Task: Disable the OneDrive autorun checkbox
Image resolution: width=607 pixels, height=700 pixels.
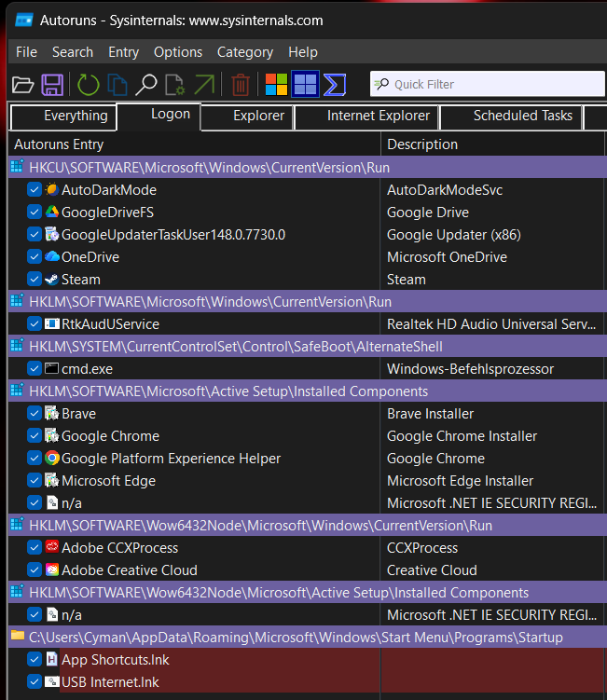Action: pyautogui.click(x=34, y=256)
